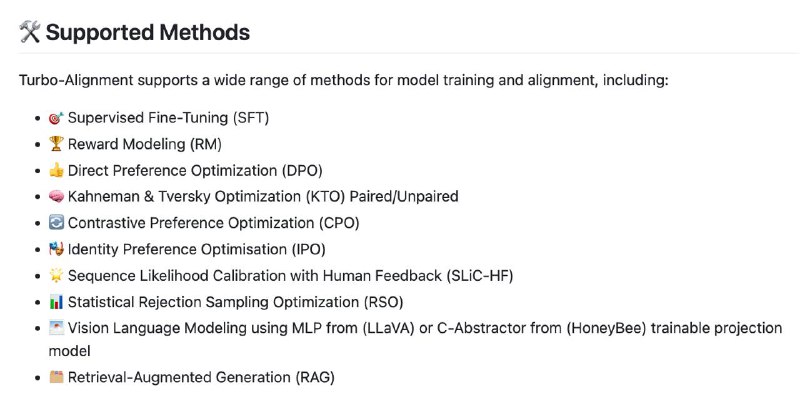The image size is (800, 396).
Task: Click the Contrastive Preference Optimization (CPO) item
Action: coord(214,223)
